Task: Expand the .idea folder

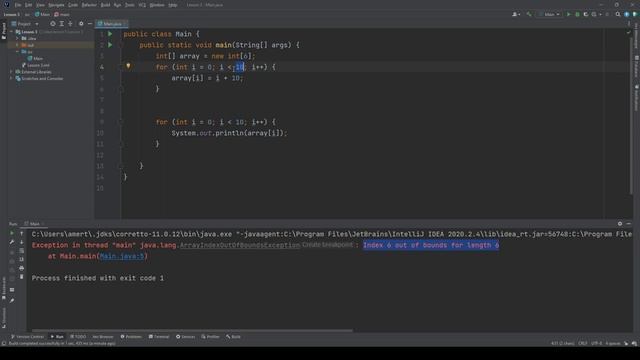Action: (17, 38)
